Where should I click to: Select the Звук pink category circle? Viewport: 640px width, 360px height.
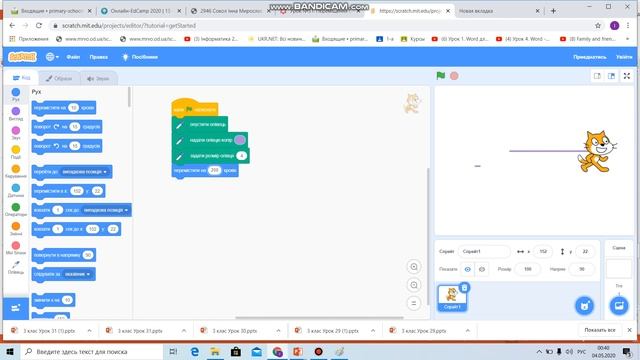point(16,130)
